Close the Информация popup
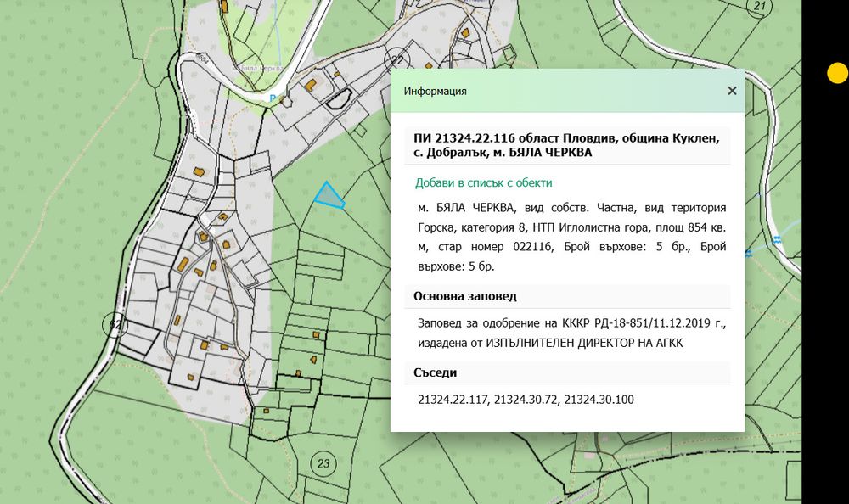The height and width of the screenshot is (504, 849). coord(732,91)
